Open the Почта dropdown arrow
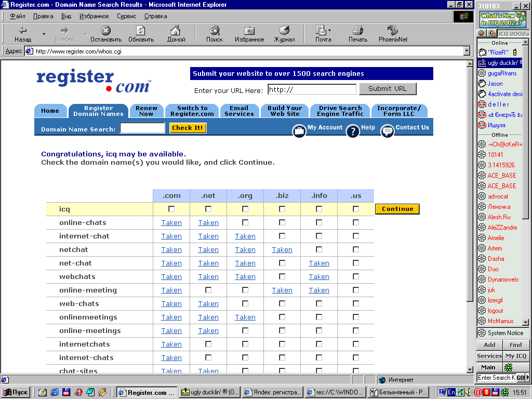Image resolution: width=532 pixels, height=399 pixels. point(329,31)
